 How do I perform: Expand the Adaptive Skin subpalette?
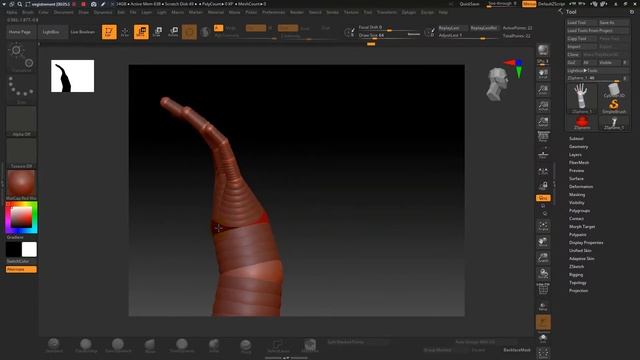coord(582,258)
